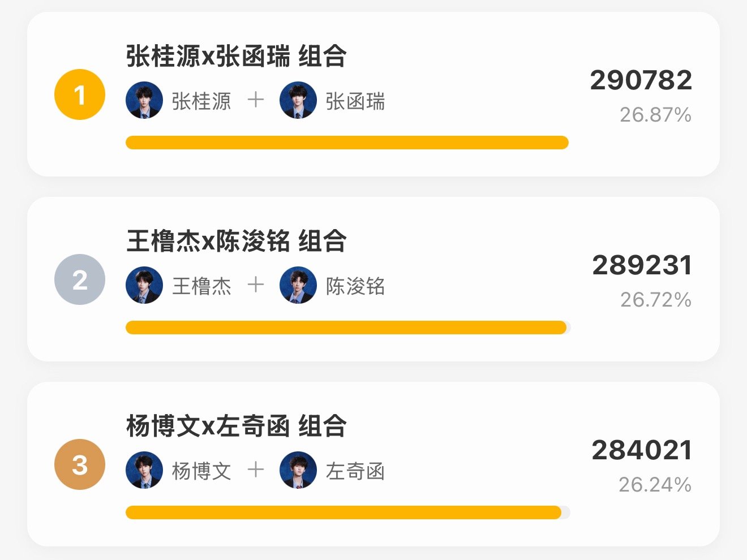The image size is (747, 560).
Task: Open the 王橹杰x陈浚铭 组合 title
Action: [x=237, y=241]
